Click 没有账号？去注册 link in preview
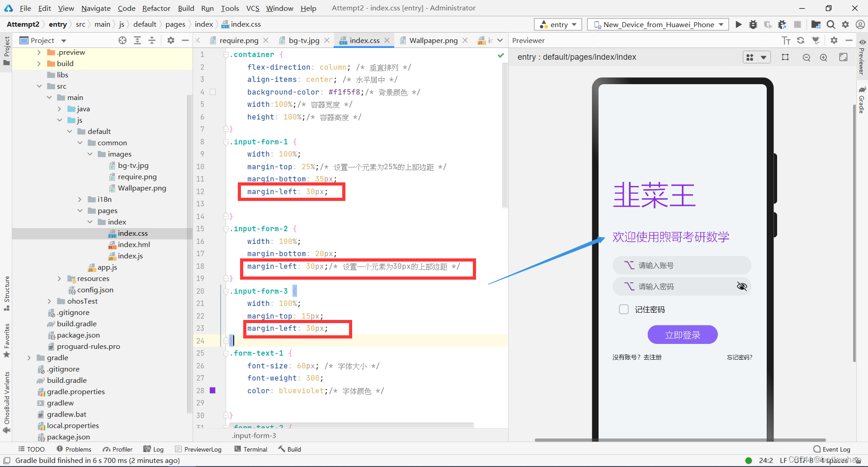 point(637,357)
